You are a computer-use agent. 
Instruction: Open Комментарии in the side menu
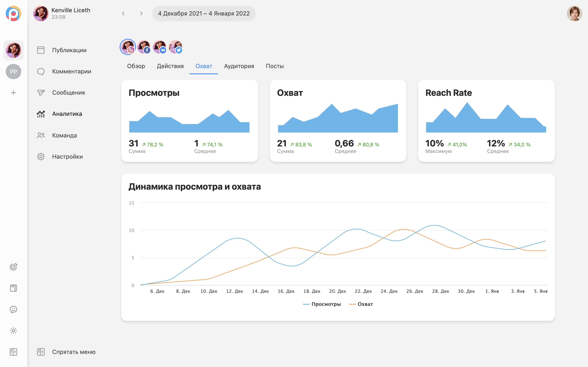[71, 71]
